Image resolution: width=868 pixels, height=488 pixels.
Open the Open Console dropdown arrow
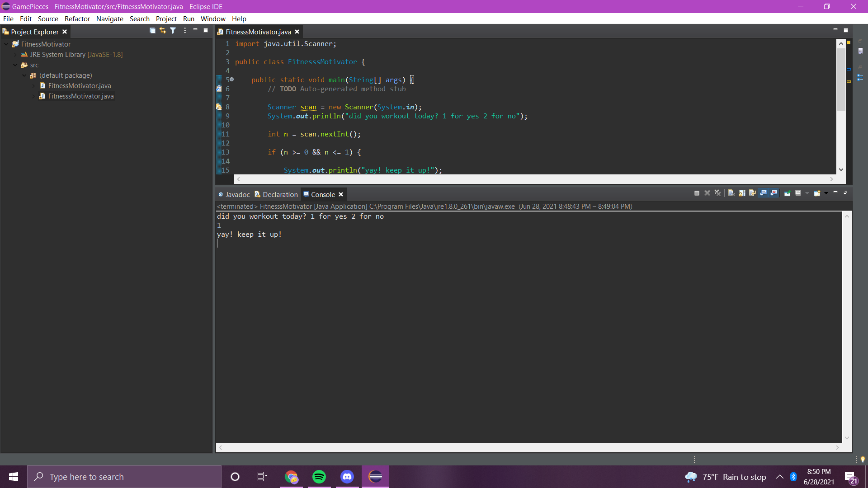click(x=826, y=193)
